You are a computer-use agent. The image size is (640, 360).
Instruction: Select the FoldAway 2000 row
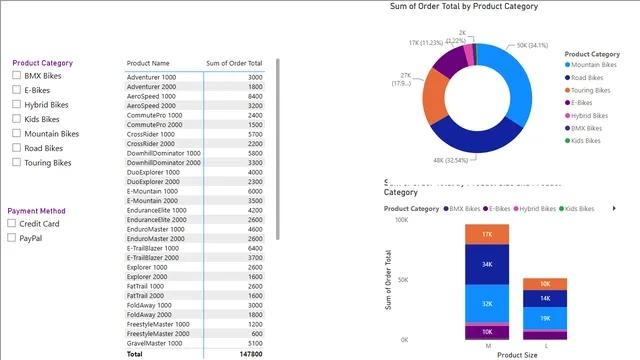(x=194, y=315)
